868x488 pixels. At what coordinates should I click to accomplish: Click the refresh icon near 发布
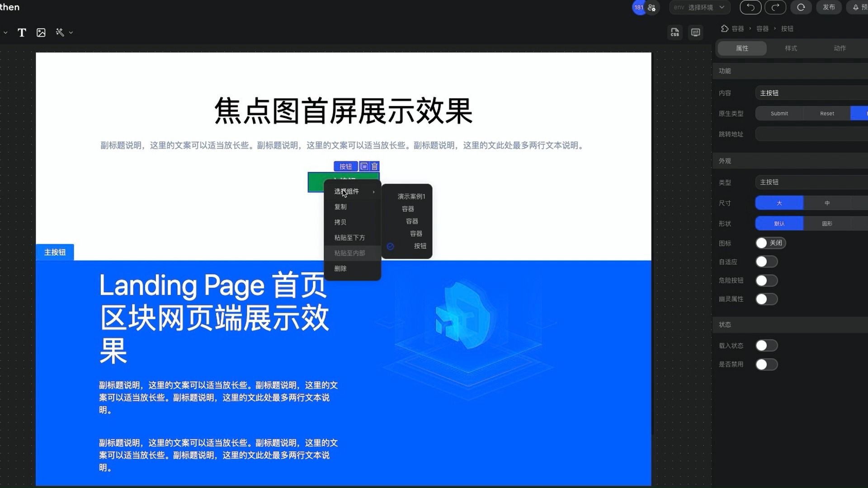(x=801, y=7)
